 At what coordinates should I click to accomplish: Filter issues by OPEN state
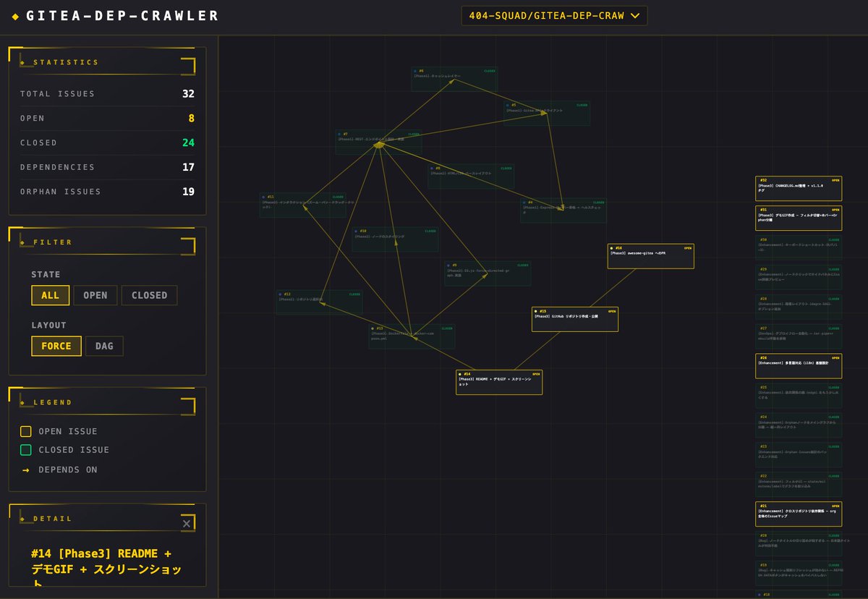(95, 295)
